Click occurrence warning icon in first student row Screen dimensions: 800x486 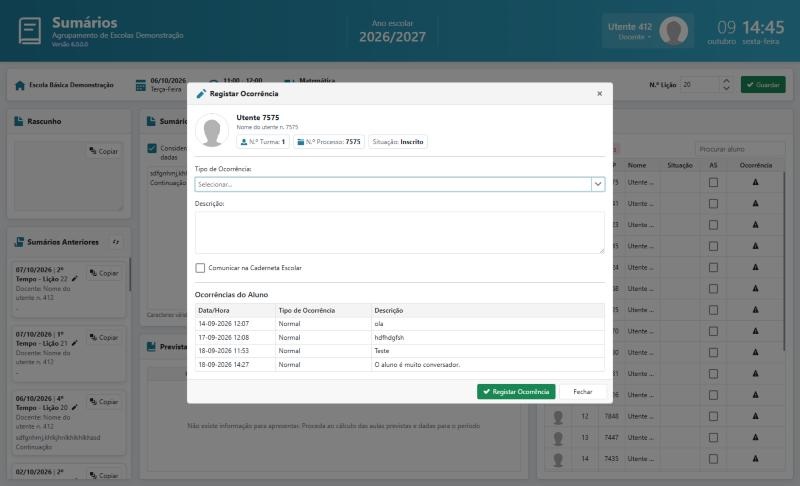click(x=756, y=182)
